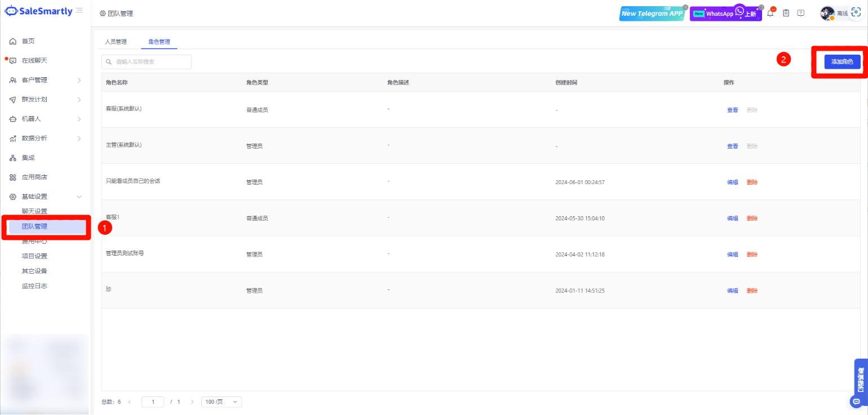The image size is (868, 415).
Task: Collapse the 基础设置 submenu arrow
Action: 79,197
